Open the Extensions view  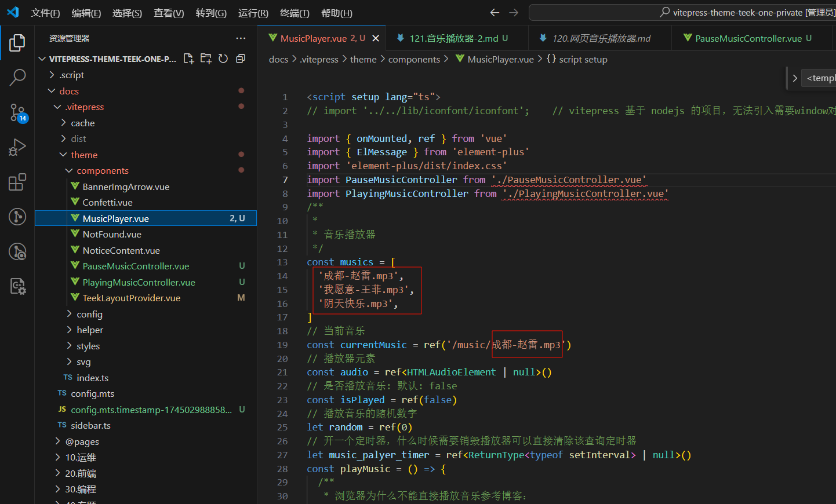click(x=17, y=182)
